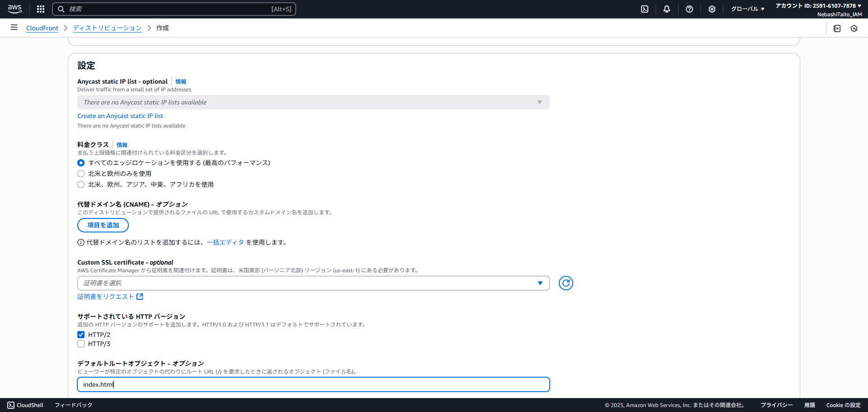Open the notifications bell

(667, 9)
